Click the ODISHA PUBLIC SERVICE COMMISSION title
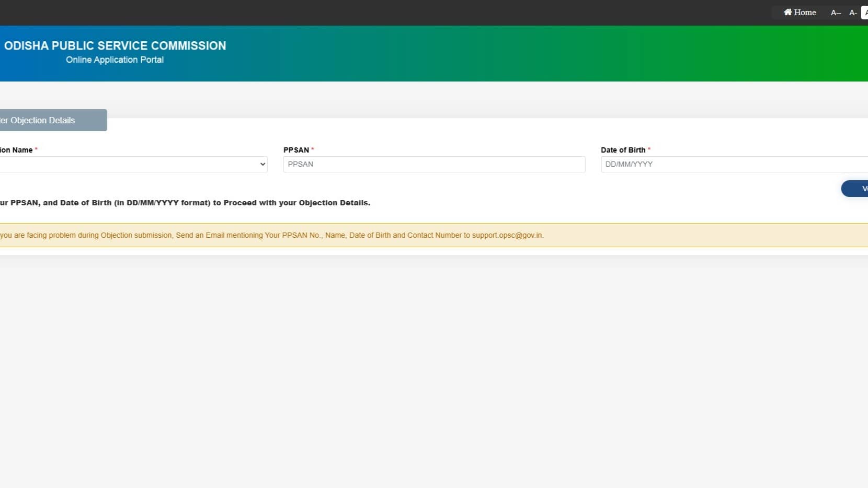Screen dimensions: 868x488 [x=115, y=46]
